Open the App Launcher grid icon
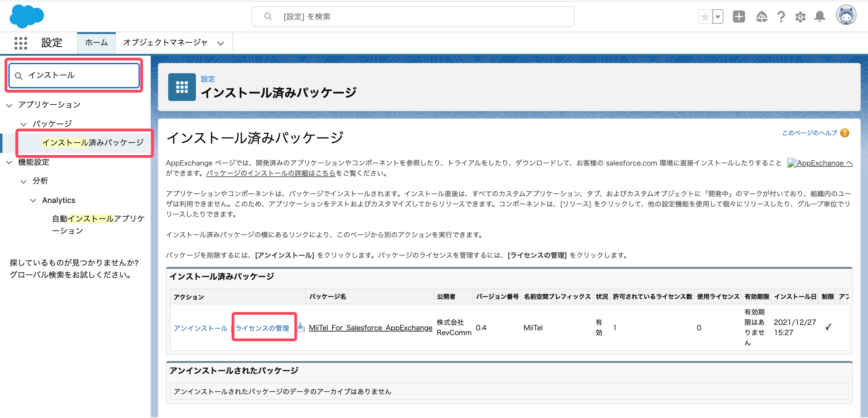This screenshot has height=418, width=868. coord(21,43)
